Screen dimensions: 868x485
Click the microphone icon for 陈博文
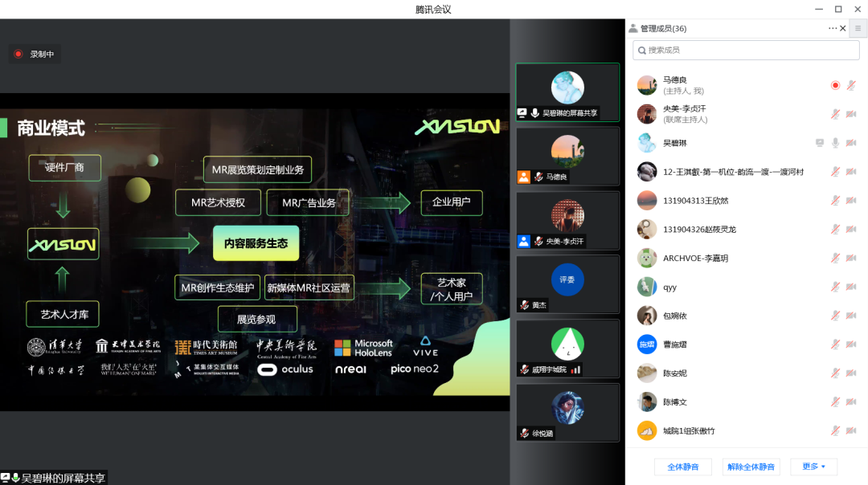pyautogui.click(x=835, y=401)
